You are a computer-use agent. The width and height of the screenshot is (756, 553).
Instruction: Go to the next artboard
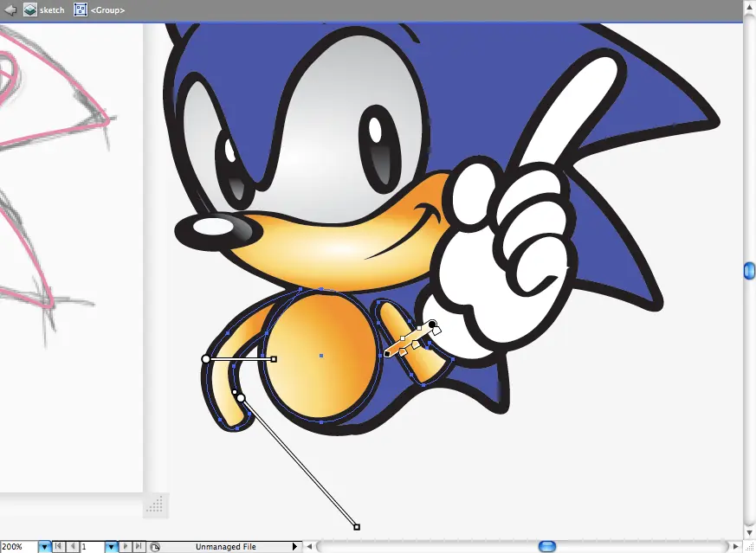[x=125, y=546]
